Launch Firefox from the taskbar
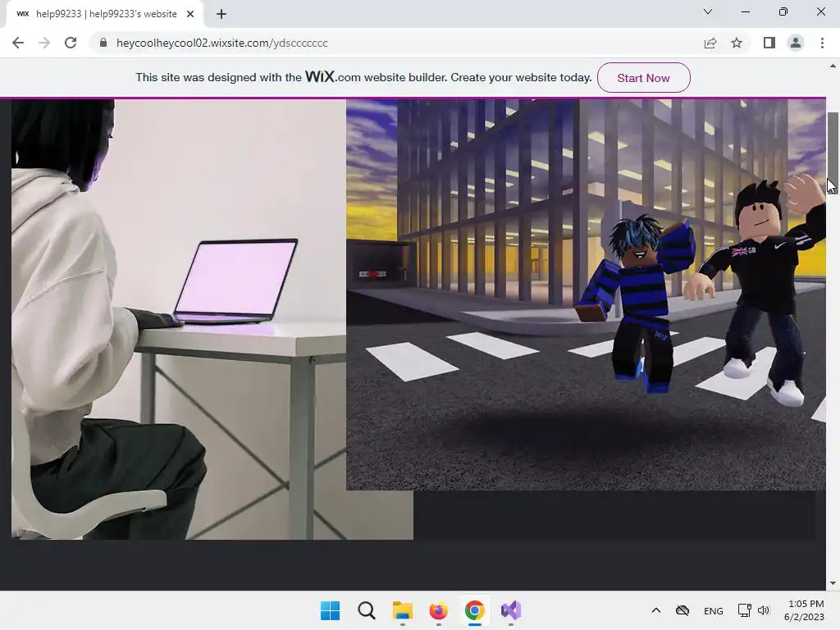The height and width of the screenshot is (630, 840). 438,610
